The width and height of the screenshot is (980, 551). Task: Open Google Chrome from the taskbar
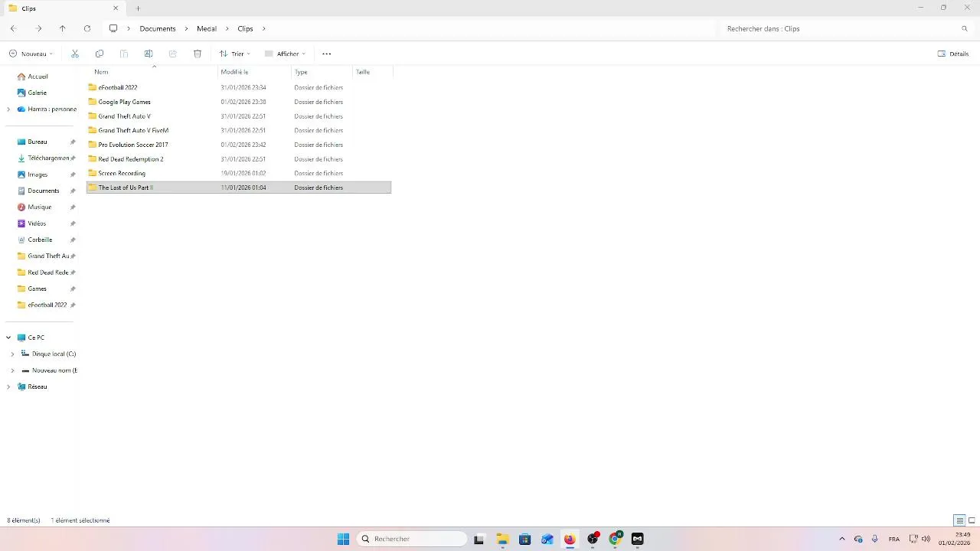[x=615, y=539]
